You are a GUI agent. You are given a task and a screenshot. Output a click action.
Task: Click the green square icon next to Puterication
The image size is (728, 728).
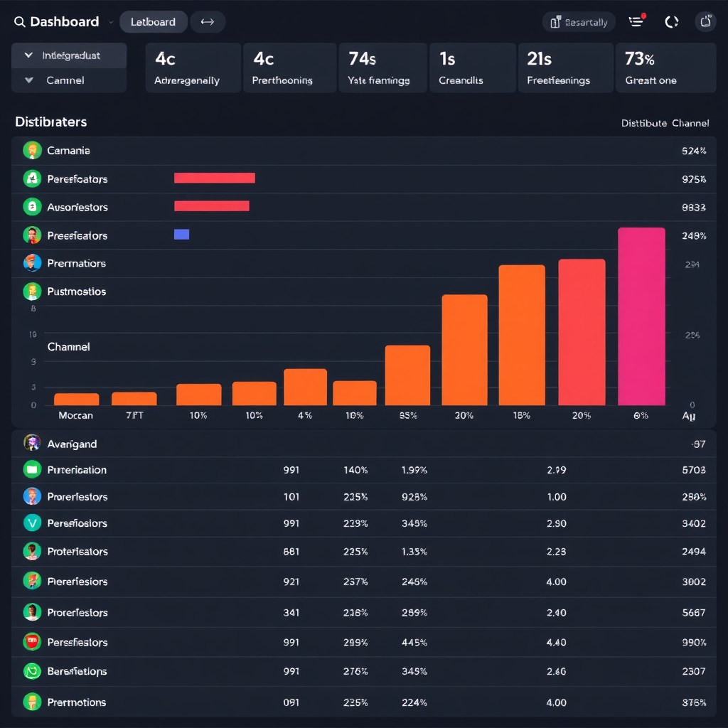click(32, 469)
